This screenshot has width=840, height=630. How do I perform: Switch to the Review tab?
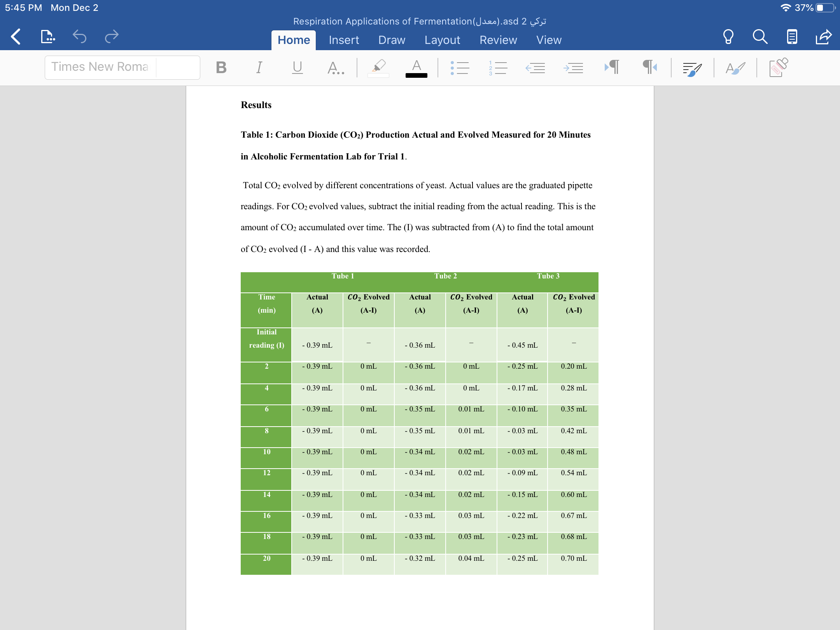498,40
